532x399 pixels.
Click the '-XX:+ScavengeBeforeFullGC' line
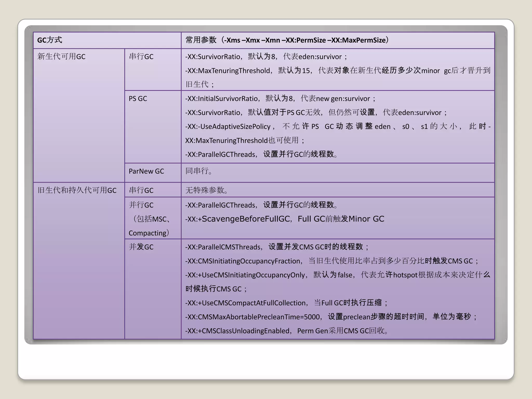[285, 219]
